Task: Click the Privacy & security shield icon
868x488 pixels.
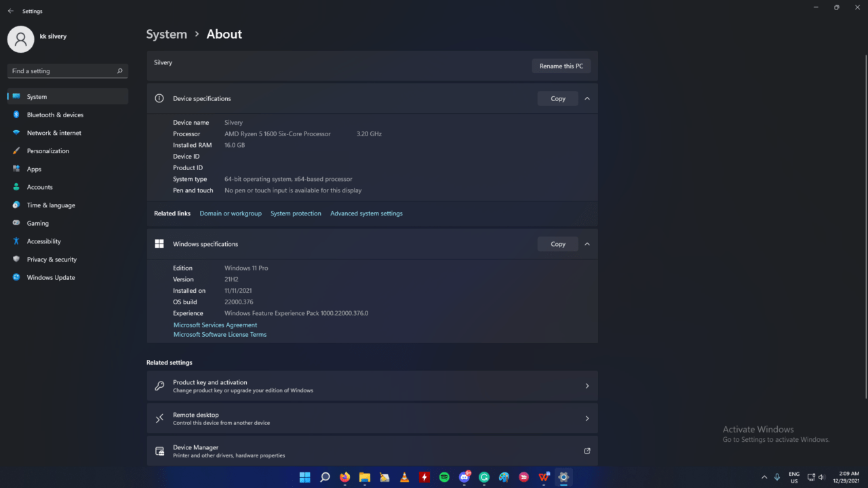Action: point(16,260)
